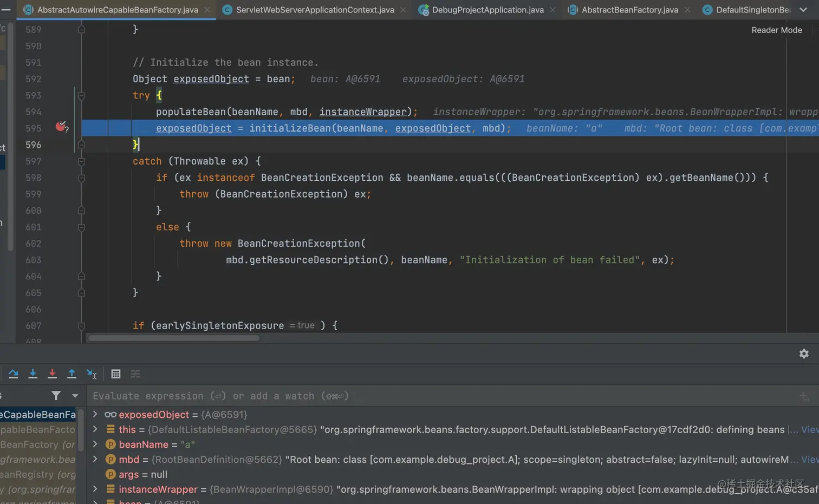Expand the instanceWrapper variable node
Image resolution: width=819 pixels, height=504 pixels.
(95, 489)
